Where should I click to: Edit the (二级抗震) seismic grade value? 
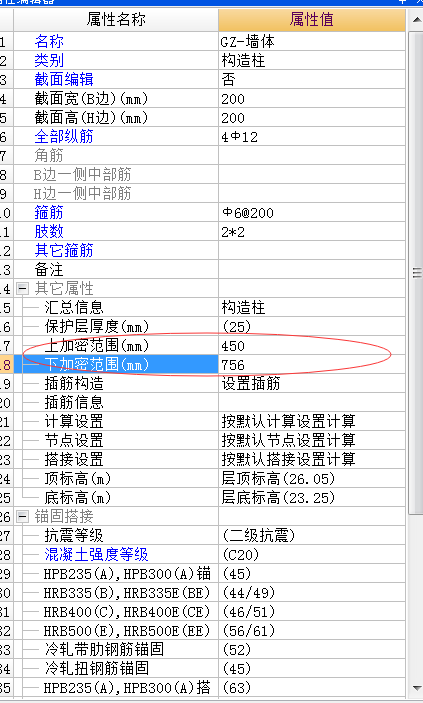312,535
